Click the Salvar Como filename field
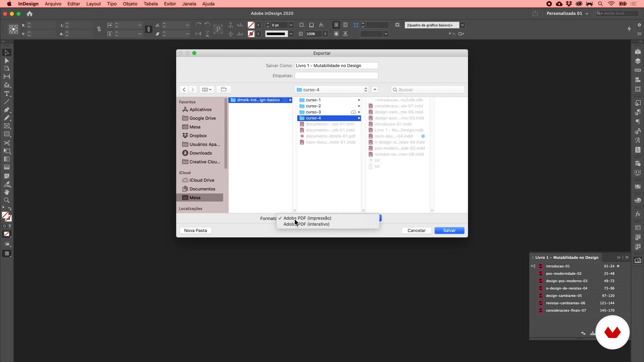The width and height of the screenshot is (644, 362). pyautogui.click(x=336, y=66)
